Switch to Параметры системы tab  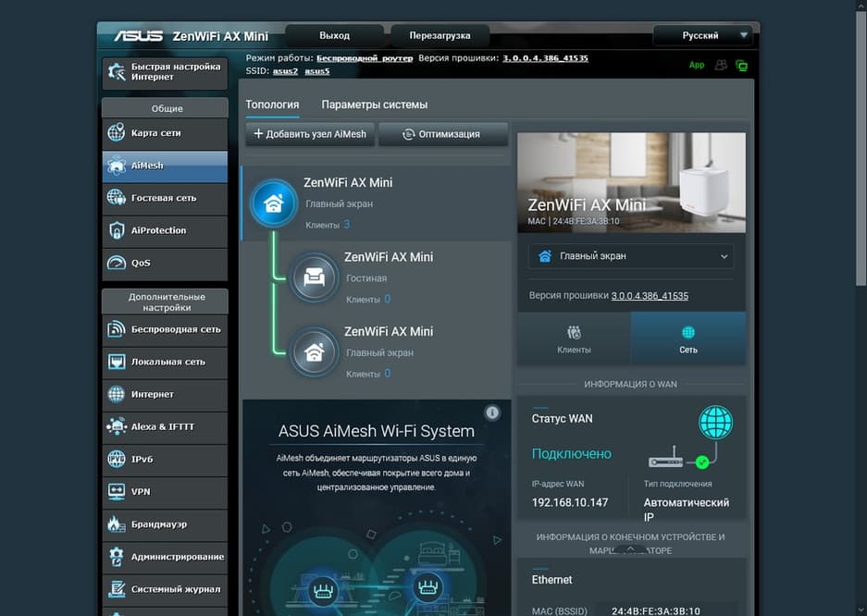(x=375, y=105)
